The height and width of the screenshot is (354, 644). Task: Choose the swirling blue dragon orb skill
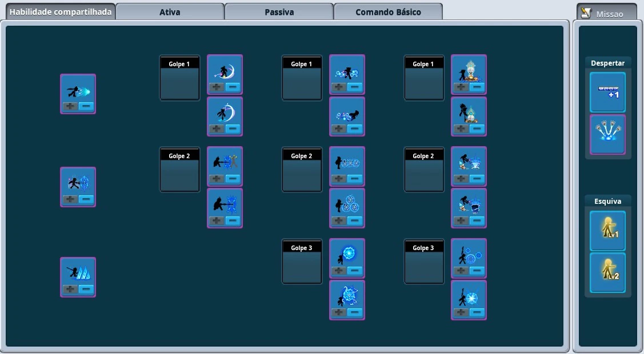coord(347,296)
